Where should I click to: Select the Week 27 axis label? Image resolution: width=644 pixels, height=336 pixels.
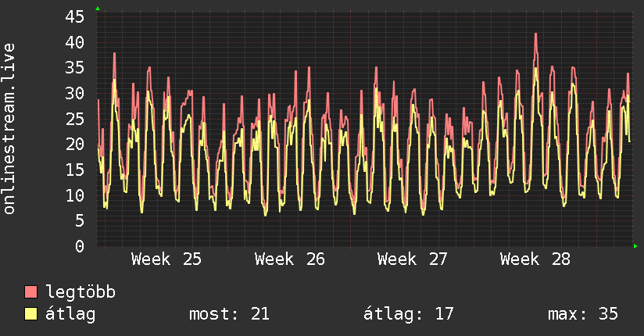[413, 259]
